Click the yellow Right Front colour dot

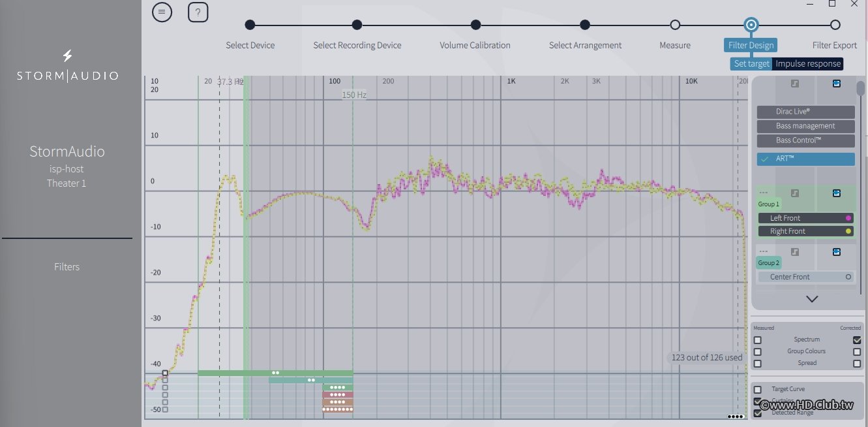[x=848, y=231]
